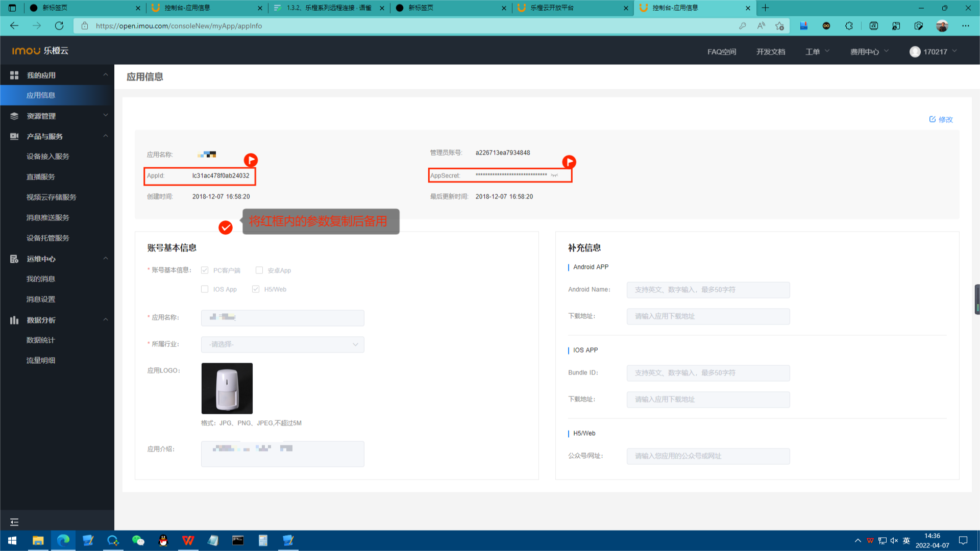Open File Explorer from the taskbar
The image size is (980, 551).
tap(38, 540)
